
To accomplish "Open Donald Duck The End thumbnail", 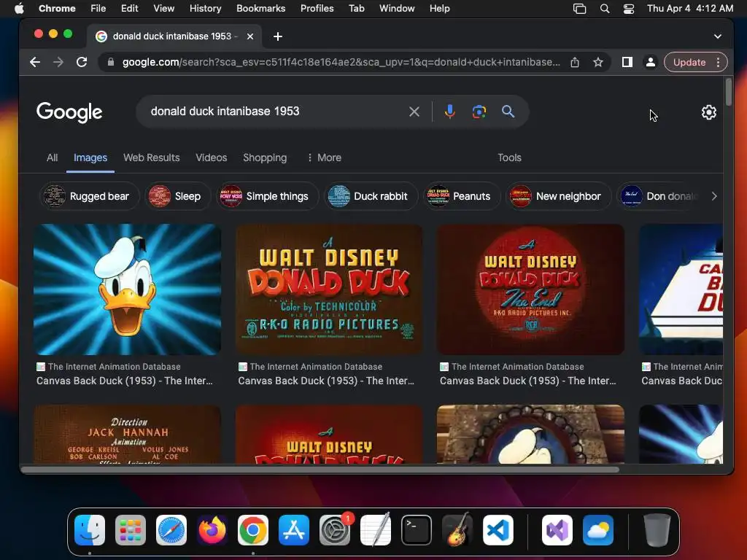I will [x=530, y=289].
